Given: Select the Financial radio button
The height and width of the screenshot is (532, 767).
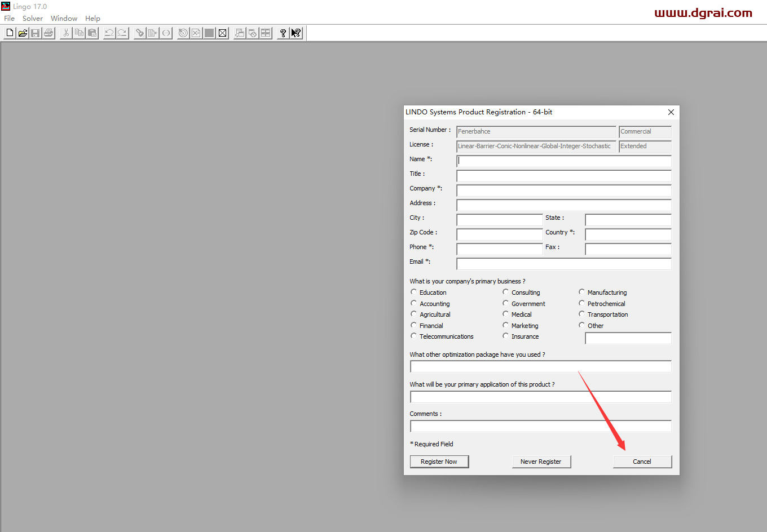Looking at the screenshot, I should click(x=414, y=325).
